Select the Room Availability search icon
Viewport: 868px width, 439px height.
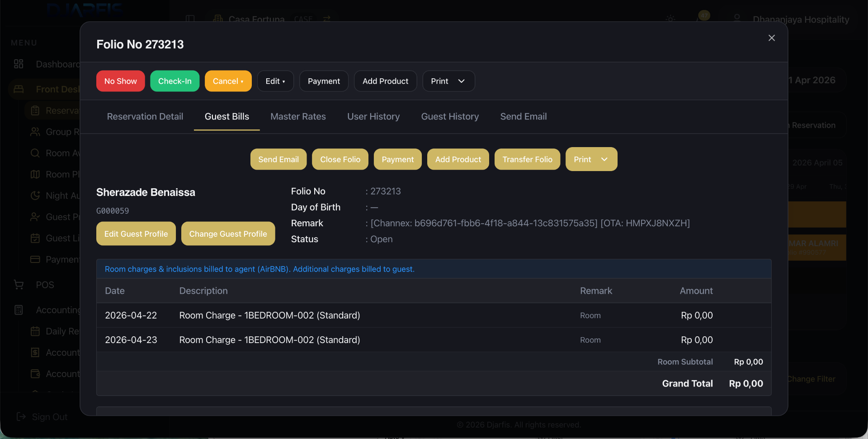point(35,153)
